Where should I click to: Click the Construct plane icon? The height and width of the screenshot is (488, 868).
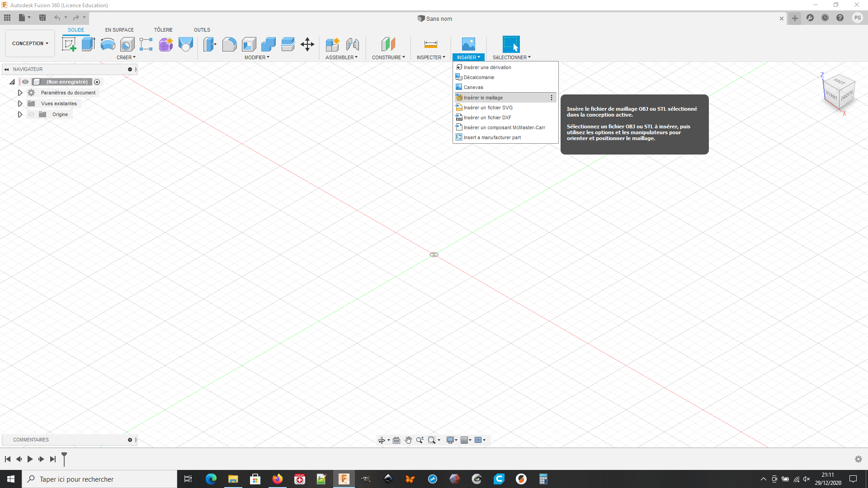pyautogui.click(x=388, y=44)
